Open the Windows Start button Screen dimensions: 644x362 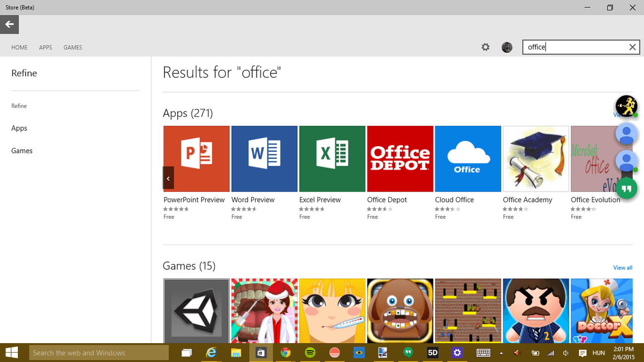[12, 353]
